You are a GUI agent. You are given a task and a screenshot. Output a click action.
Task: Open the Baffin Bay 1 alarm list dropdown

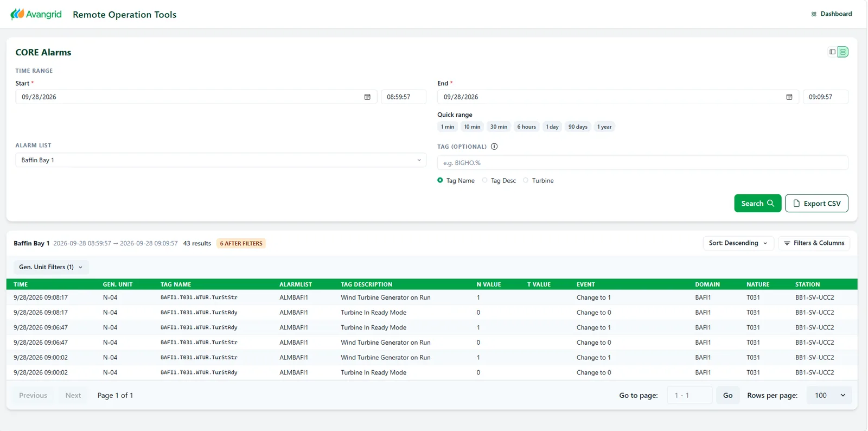point(221,160)
